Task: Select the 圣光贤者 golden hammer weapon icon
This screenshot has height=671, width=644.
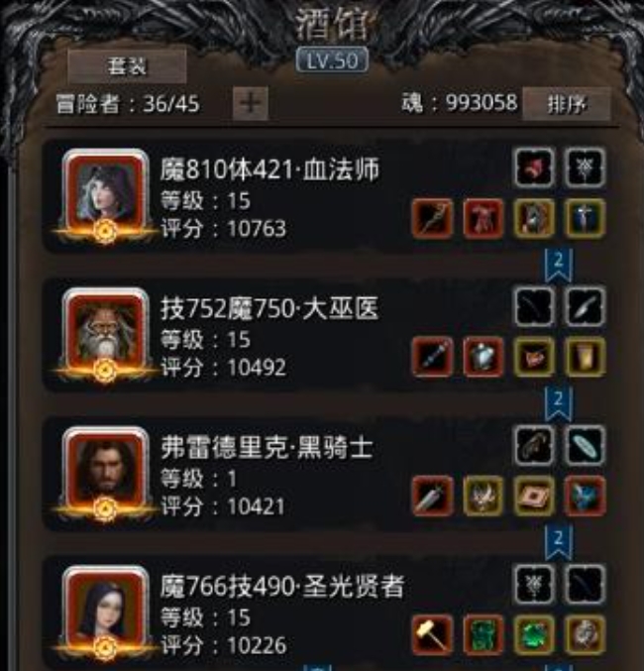Action: 432,634
